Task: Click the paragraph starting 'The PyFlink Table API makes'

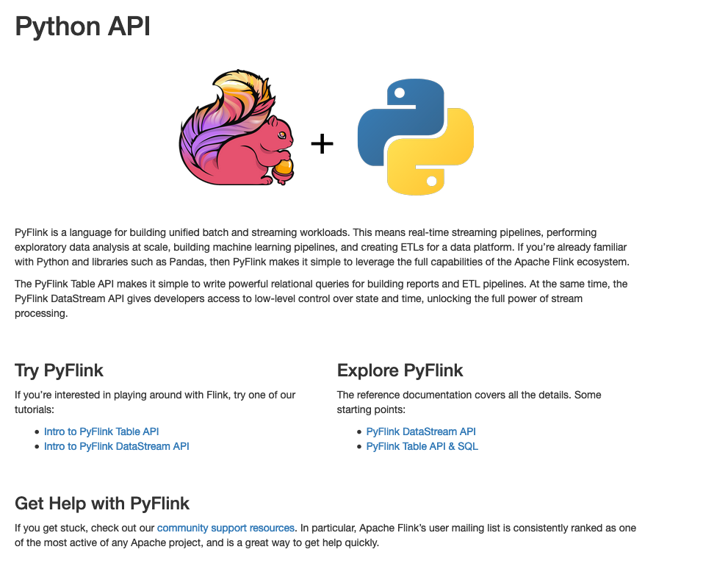Action: [321, 298]
